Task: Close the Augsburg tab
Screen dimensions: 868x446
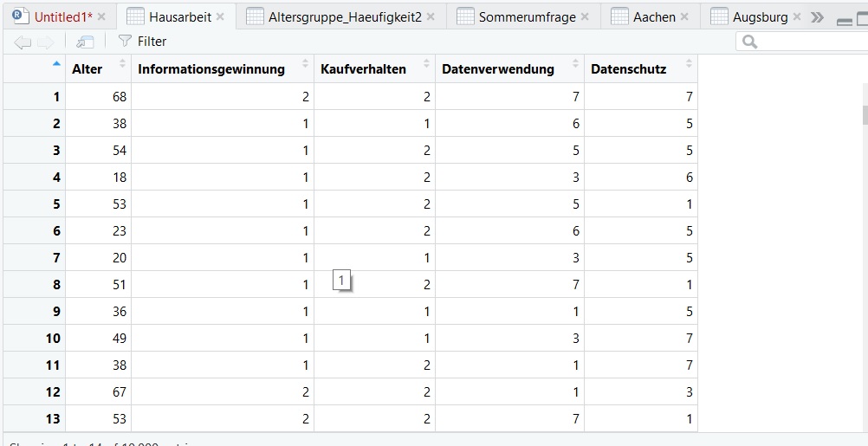Action: click(797, 17)
